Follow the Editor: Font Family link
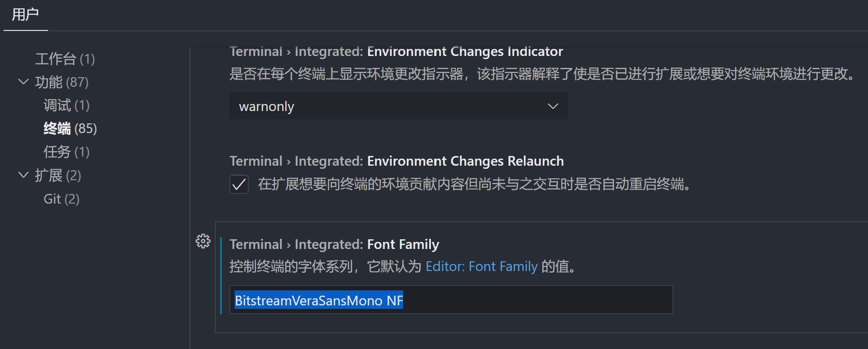 (482, 267)
